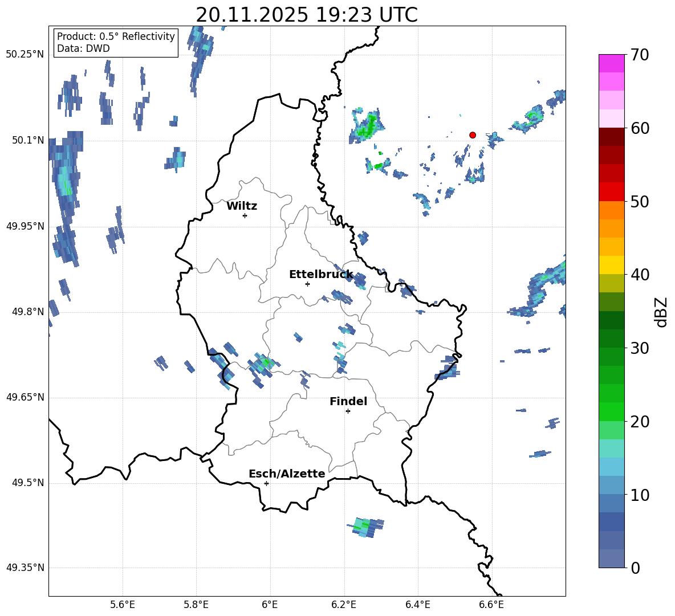Image resolution: width=675 pixels, height=616 pixels.
Task: Select the Product 0.5° Reflectivity text
Action: tap(116, 36)
